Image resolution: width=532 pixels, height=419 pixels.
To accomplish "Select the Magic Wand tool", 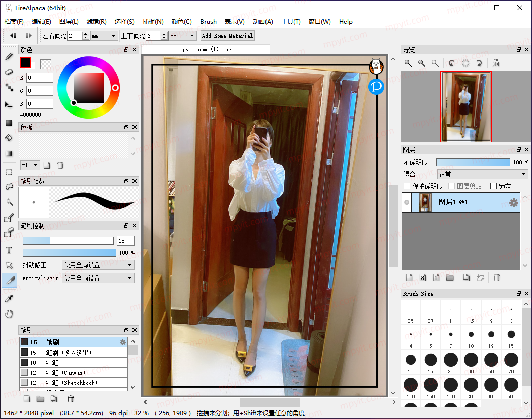I will click(x=9, y=202).
